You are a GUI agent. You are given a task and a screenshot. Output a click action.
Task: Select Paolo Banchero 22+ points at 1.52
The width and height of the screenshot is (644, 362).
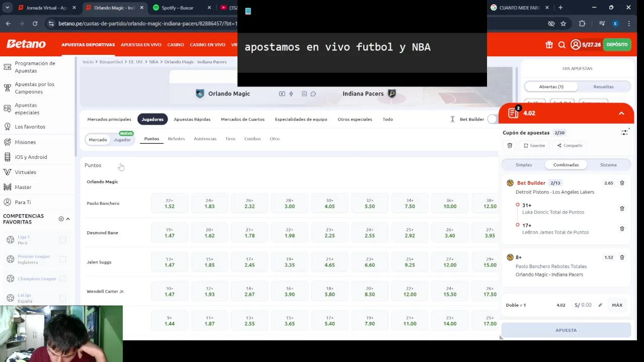point(170,204)
